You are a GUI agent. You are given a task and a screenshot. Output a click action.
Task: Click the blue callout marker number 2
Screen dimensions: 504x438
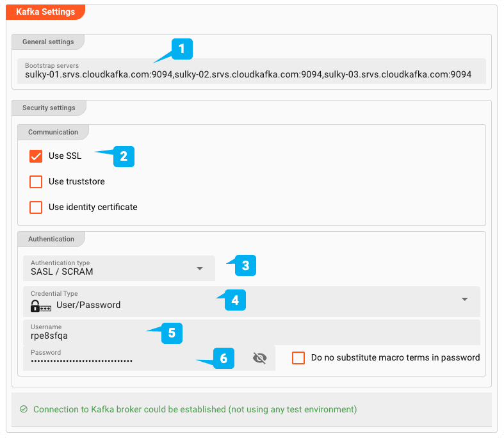[124, 156]
